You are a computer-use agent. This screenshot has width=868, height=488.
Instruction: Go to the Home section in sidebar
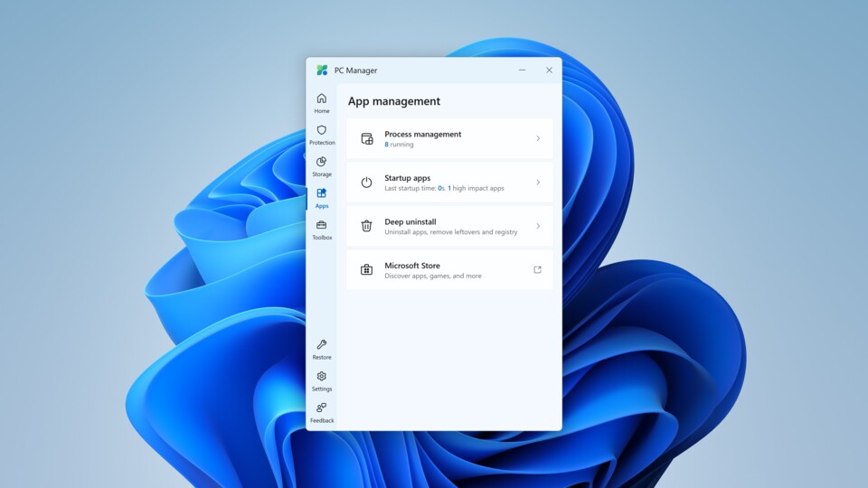(x=322, y=102)
